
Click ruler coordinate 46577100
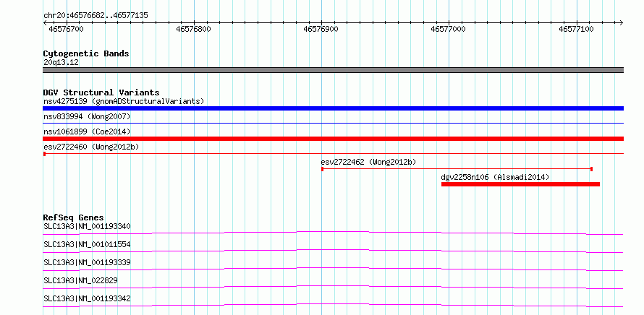tap(576, 29)
